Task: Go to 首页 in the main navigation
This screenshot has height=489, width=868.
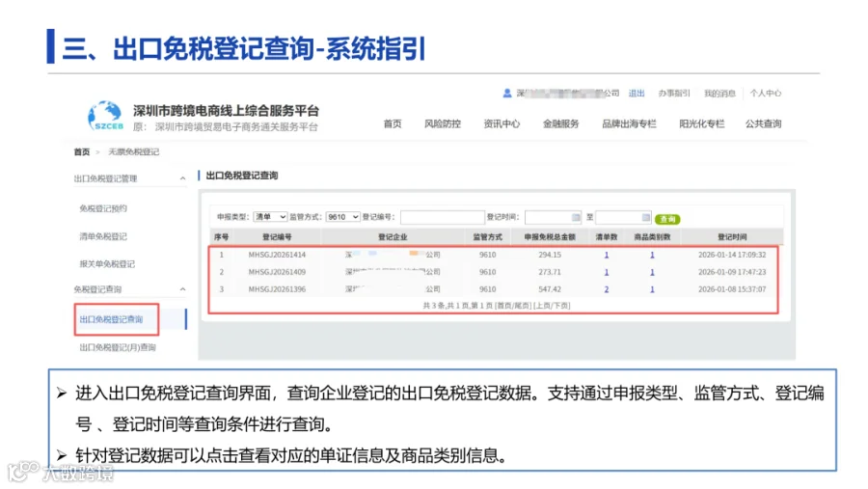Action: 393,123
